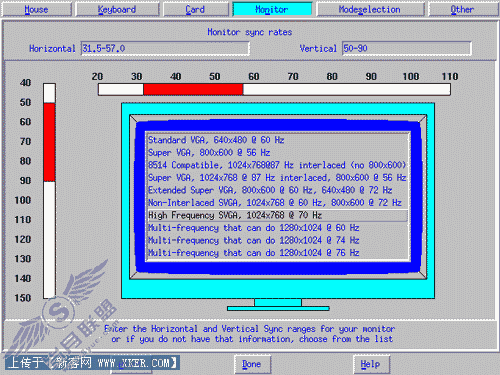Go to the Card tab

(195, 9)
